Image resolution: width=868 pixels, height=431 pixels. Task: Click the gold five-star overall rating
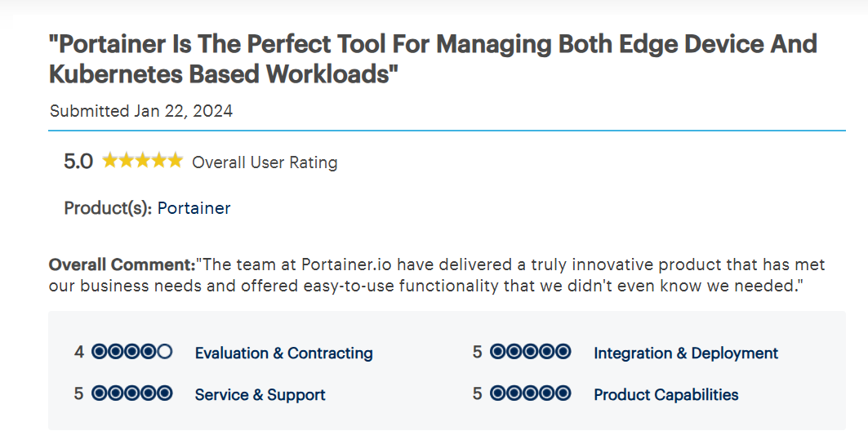pos(142,161)
